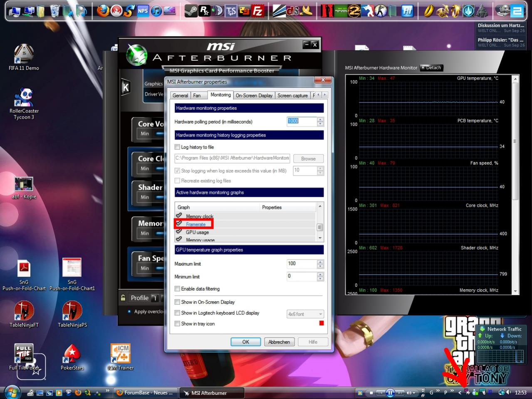Screen dimensions: 532x399
Task: Click the Afterburner K side button
Action: point(125,87)
